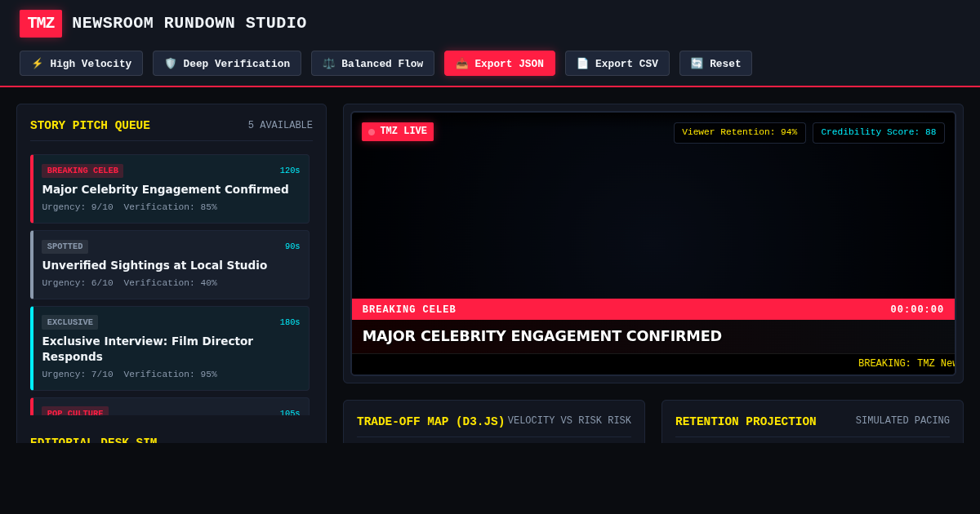This screenshot has width=980, height=514.
Task: Click Verification 85% on Celebrity Engagement card
Action: coord(171,207)
